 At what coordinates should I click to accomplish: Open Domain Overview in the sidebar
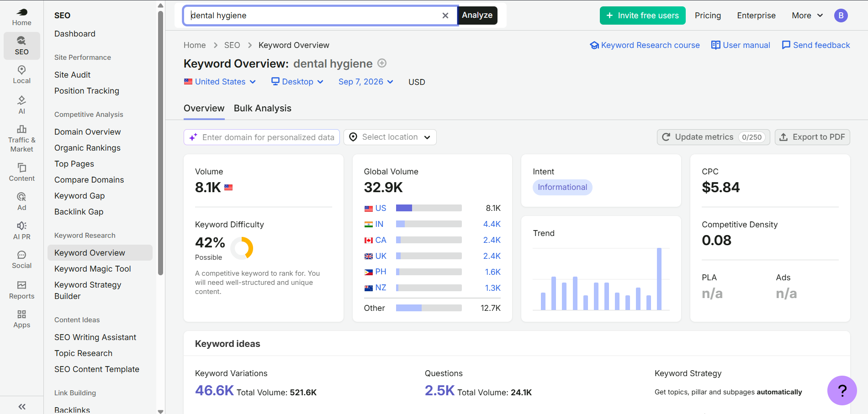88,132
